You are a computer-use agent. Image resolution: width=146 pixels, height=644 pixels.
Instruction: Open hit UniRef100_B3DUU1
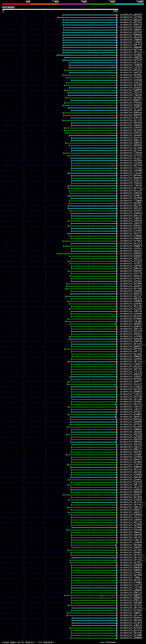pyautogui.click(x=131, y=254)
